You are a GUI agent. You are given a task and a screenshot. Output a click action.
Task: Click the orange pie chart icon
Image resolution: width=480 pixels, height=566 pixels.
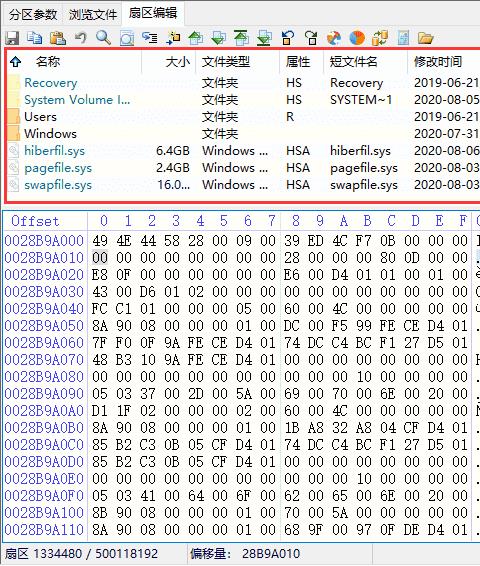[x=357, y=38]
